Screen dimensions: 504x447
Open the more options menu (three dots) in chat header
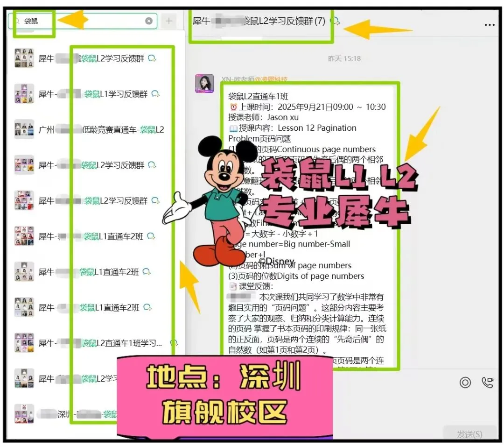[489, 25]
